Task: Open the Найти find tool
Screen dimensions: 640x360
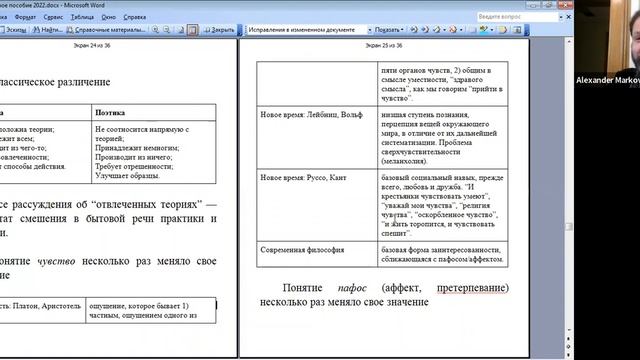Action: click(x=48, y=30)
